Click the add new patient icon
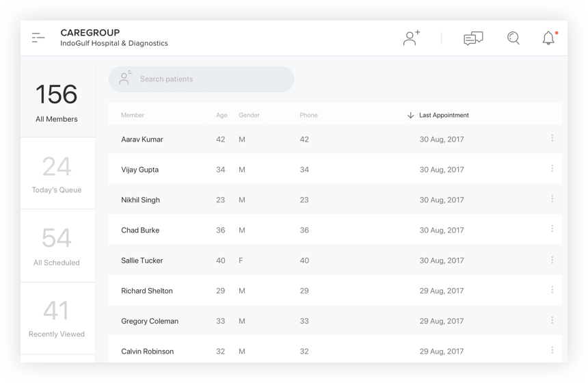The image size is (588, 383). tap(412, 38)
